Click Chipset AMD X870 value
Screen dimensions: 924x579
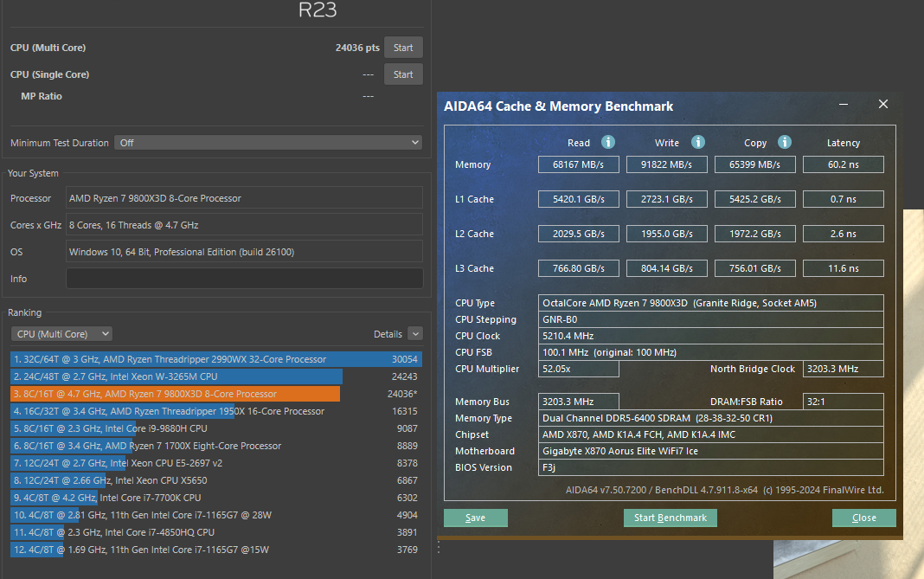click(710, 434)
